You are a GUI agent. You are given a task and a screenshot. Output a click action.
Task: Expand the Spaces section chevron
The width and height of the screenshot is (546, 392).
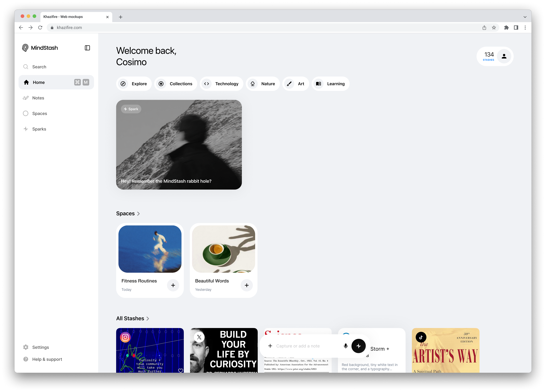point(138,213)
